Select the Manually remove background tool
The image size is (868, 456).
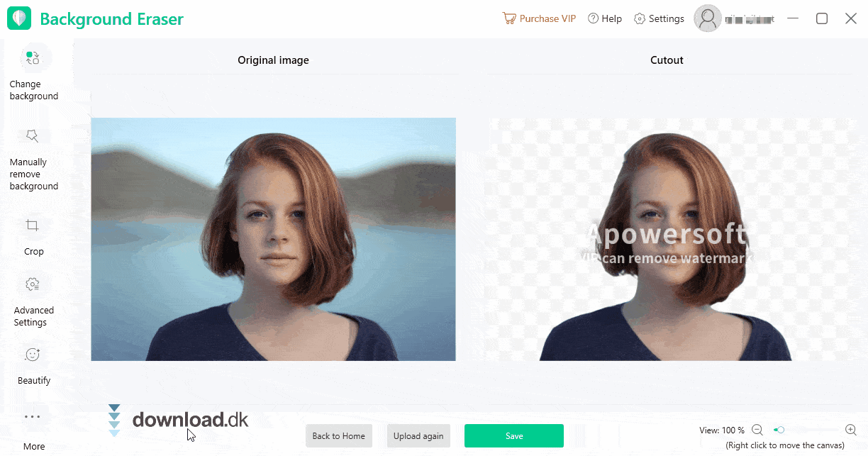click(33, 159)
